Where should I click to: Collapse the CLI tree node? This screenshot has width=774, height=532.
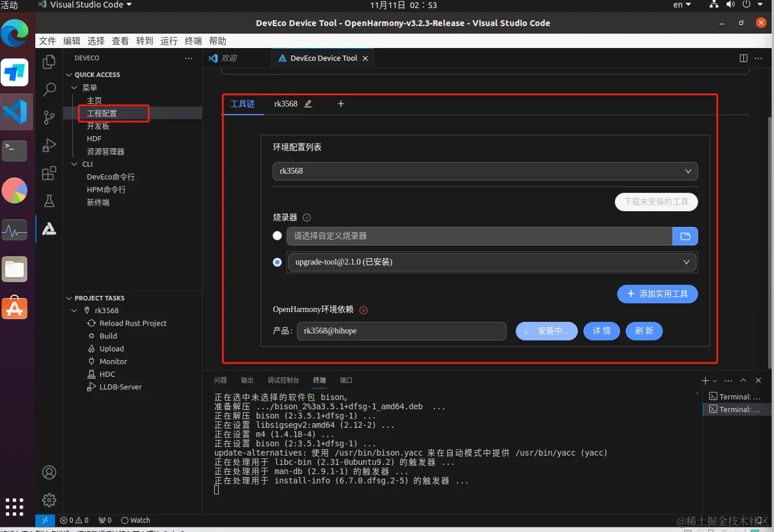tap(74, 164)
